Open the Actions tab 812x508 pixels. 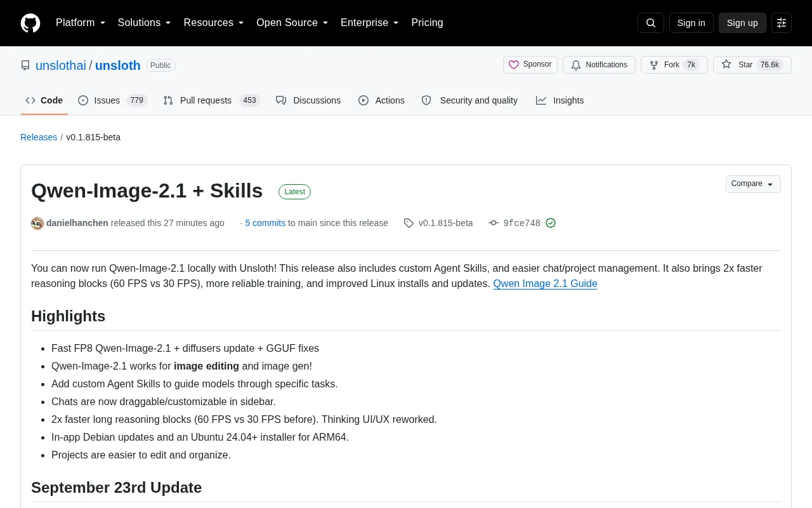(x=381, y=100)
